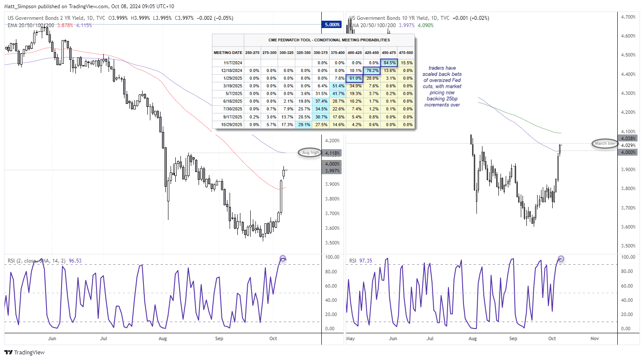Select the 12/18/2024 meeting date row
The width and height of the screenshot is (644, 360).
[314, 71]
